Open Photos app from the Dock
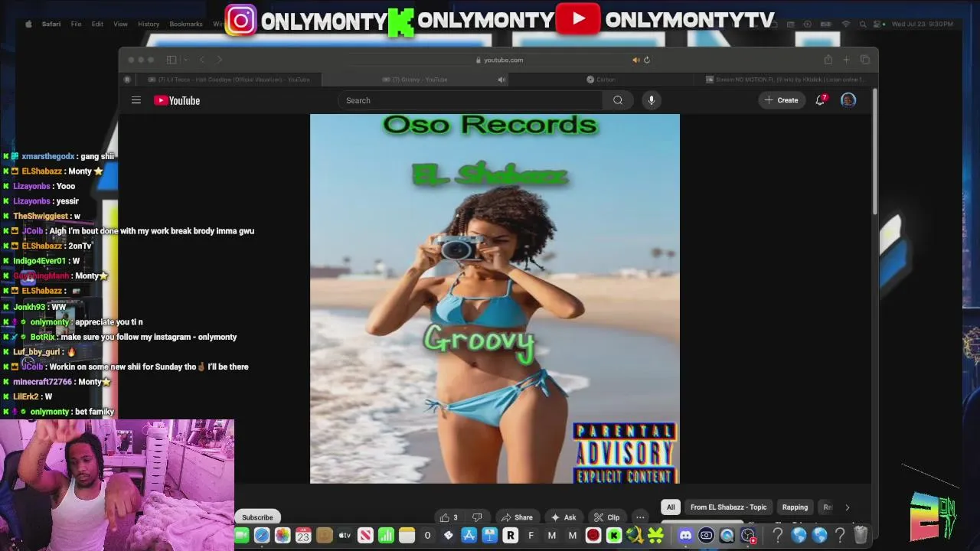980x551 pixels. (283, 536)
